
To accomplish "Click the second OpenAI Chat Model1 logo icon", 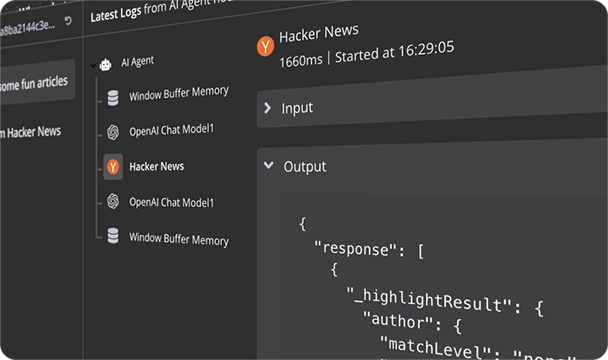I will (x=113, y=201).
